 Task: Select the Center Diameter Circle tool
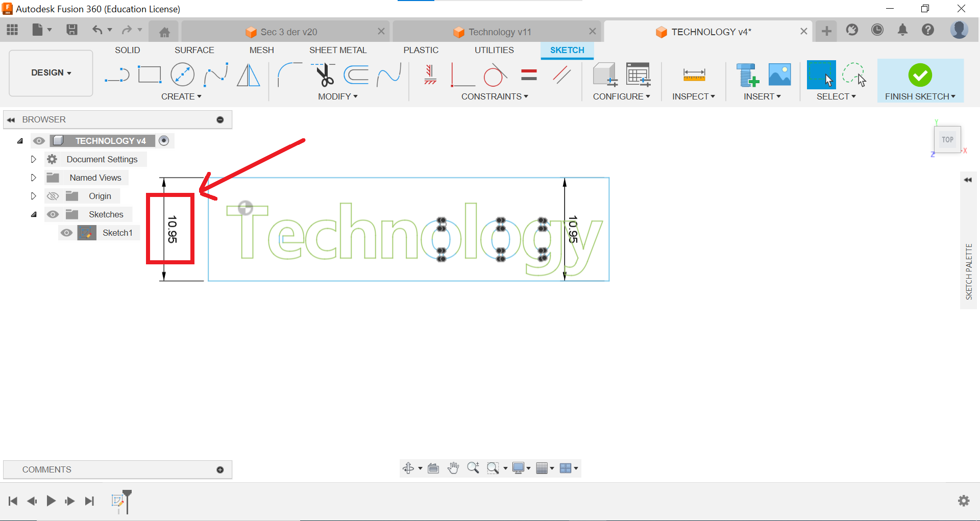pos(182,75)
